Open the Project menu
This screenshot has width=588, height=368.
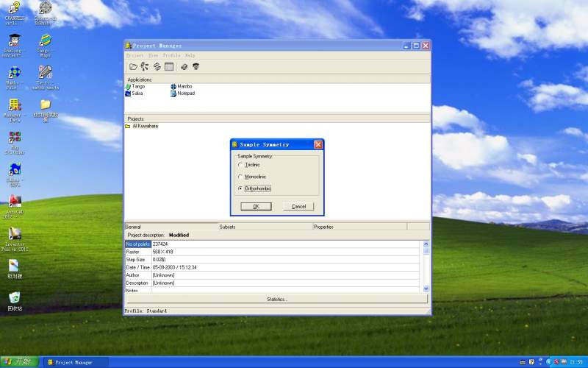tap(135, 55)
